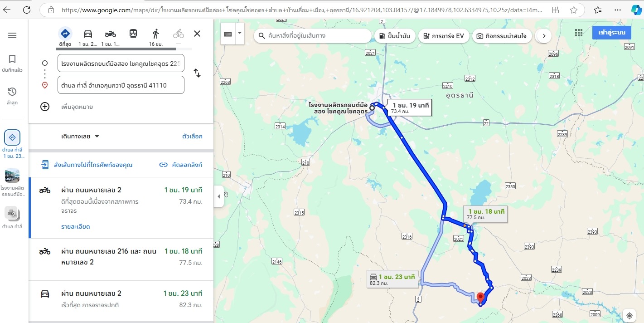The width and height of the screenshot is (644, 323).
Task: Edit the destination ตำบล ท่าลี่ field
Action: 121,85
